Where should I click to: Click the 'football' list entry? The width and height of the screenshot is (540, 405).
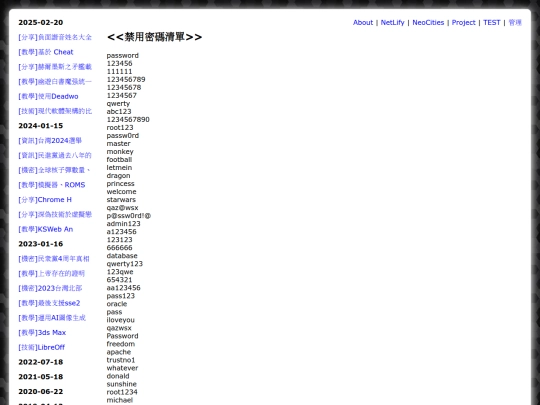point(119,159)
